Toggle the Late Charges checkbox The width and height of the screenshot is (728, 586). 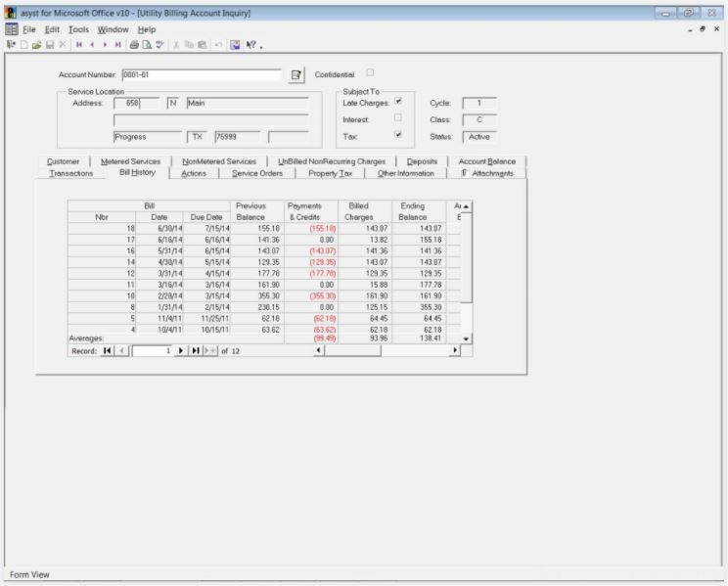tap(398, 101)
